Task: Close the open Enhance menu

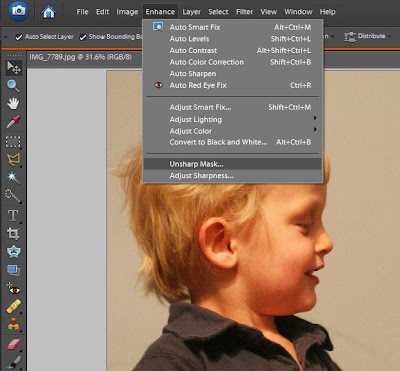Action: [160, 12]
